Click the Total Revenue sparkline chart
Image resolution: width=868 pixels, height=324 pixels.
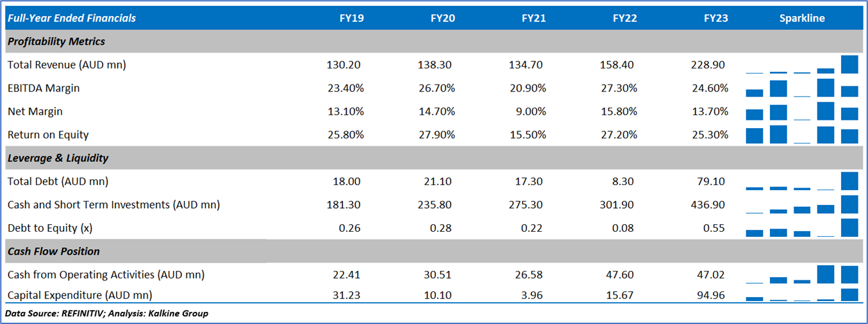point(801,65)
